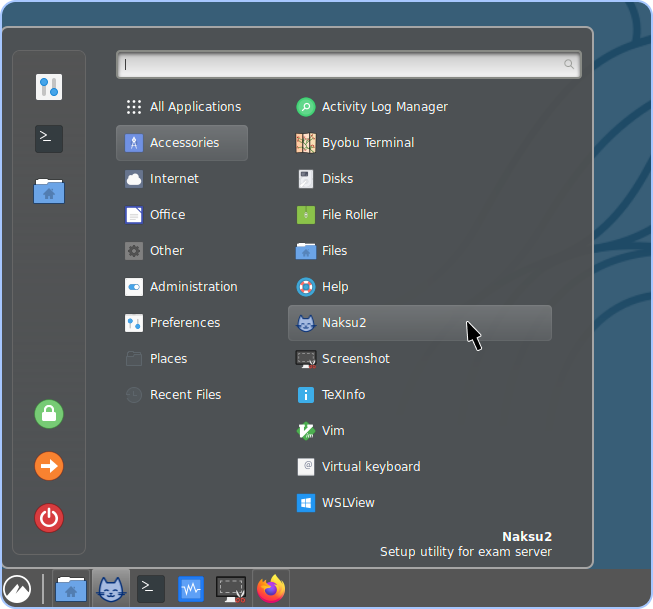Open Virtual keyboard application
Viewport: 653px width, 609px height.
pos(370,467)
